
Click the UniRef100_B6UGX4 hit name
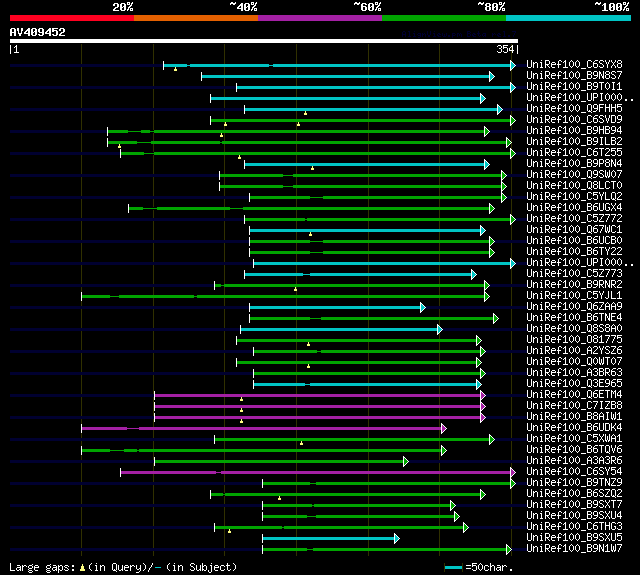click(x=574, y=208)
